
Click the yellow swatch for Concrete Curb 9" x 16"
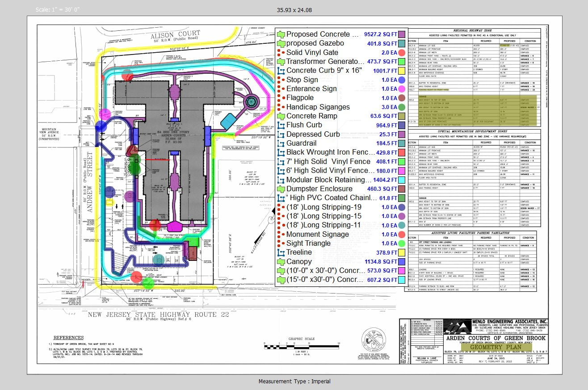click(402, 71)
